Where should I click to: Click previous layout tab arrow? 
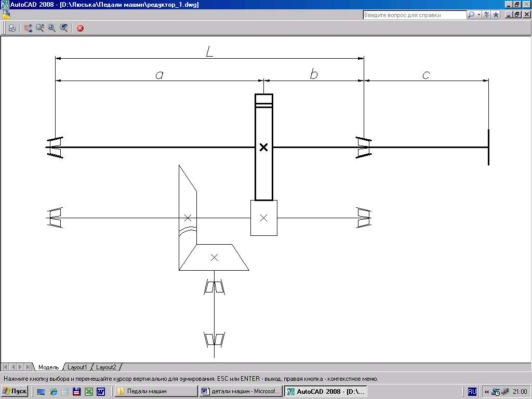(13, 367)
